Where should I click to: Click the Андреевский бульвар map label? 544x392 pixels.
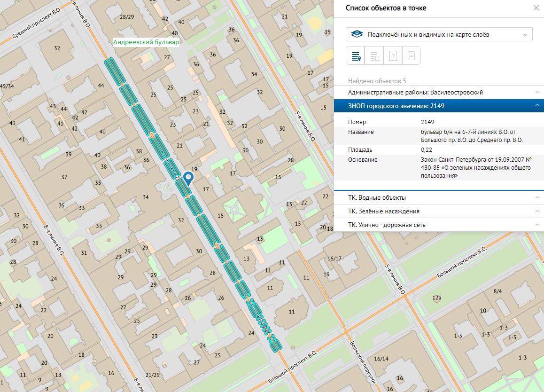(146, 42)
